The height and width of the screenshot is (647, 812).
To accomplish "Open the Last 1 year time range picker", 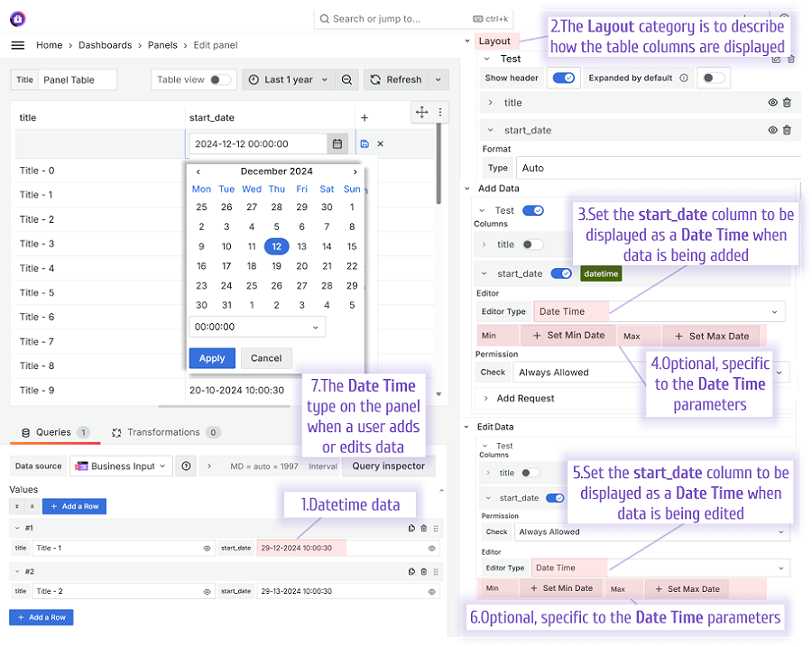I will (x=289, y=79).
